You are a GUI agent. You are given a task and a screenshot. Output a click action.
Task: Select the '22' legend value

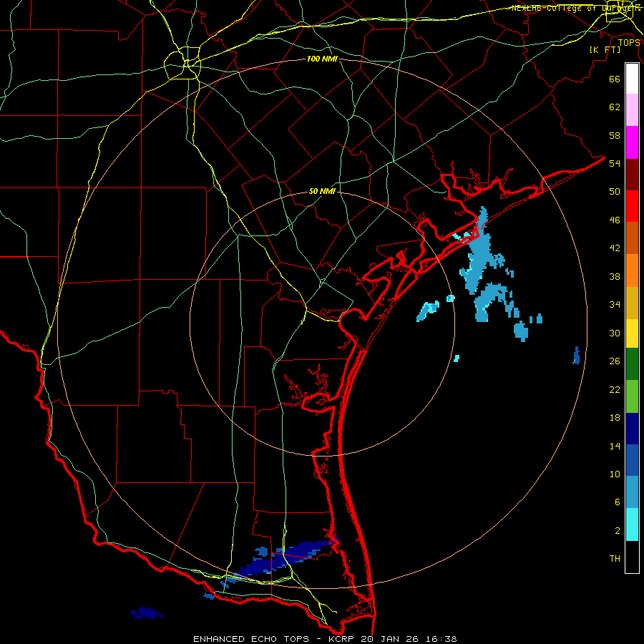click(x=615, y=389)
